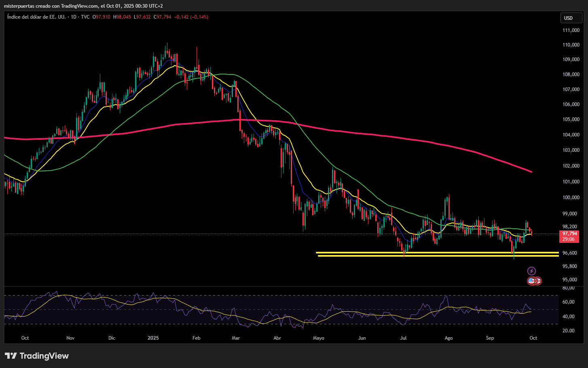Click the Mayo label on the time axis
Image resolution: width=588 pixels, height=368 pixels.
[x=319, y=338]
